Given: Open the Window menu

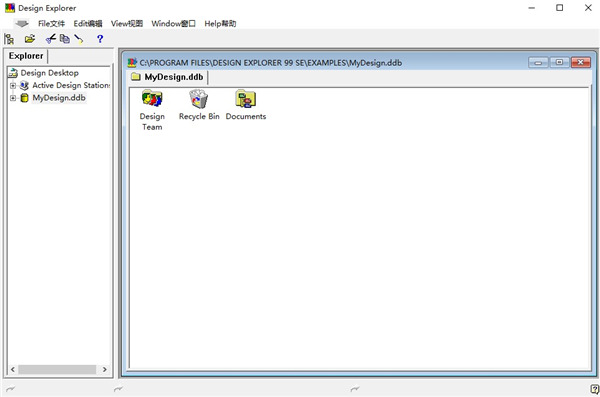Looking at the screenshot, I should 173,24.
